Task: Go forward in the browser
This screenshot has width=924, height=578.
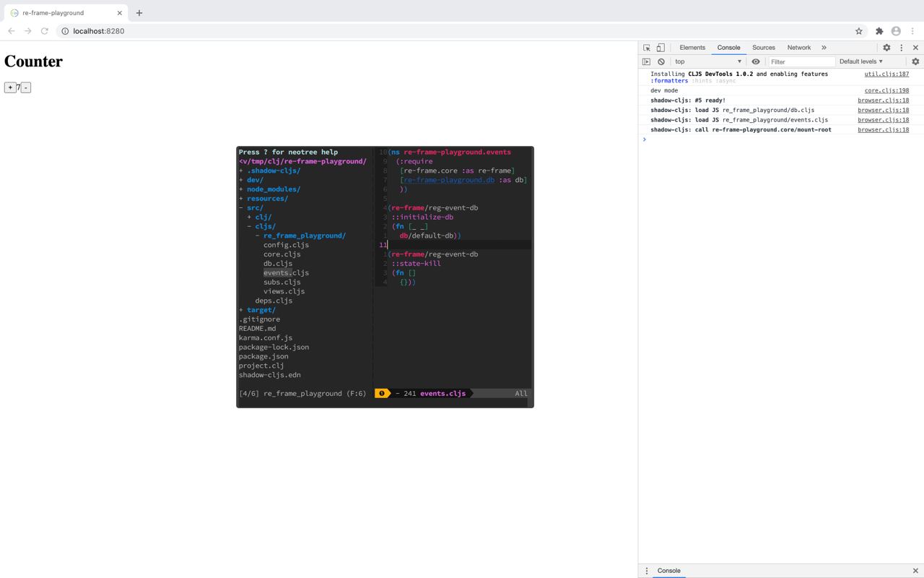Action: click(x=28, y=31)
